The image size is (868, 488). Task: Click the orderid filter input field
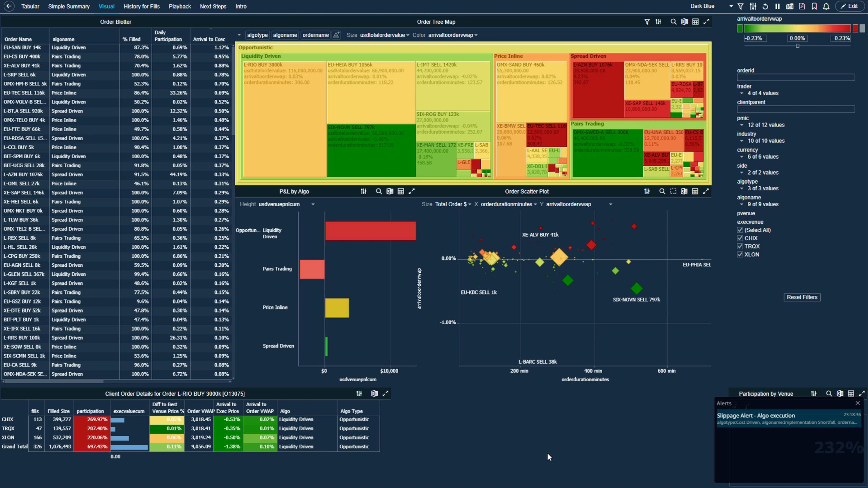coord(796,78)
